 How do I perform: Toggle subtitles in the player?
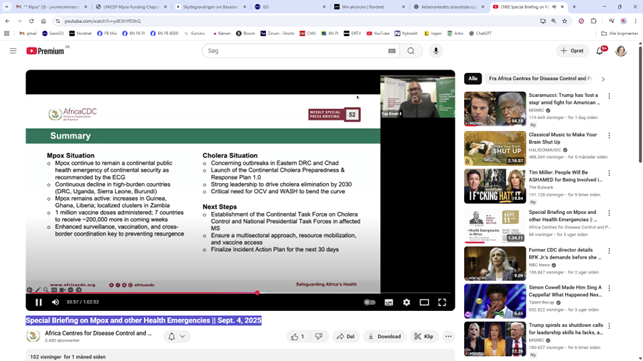click(x=389, y=302)
